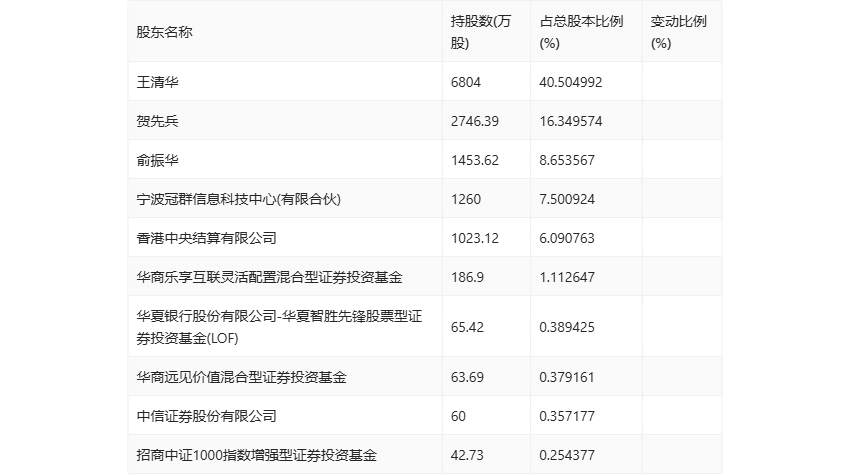
Task: Select 华商远见价值混合型证券投资基金 name
Action: click(241, 377)
